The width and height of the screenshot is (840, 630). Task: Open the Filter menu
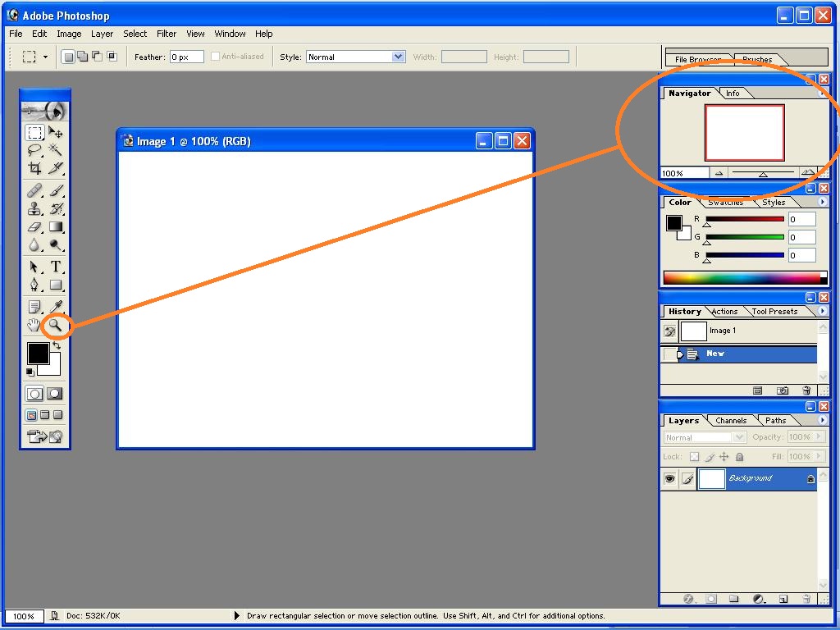pos(167,34)
